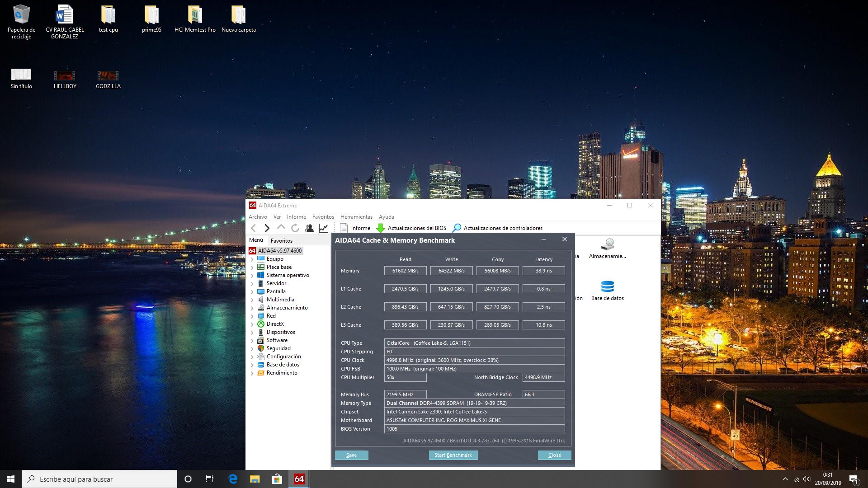Expand the Rendimiento tree node

(252, 373)
